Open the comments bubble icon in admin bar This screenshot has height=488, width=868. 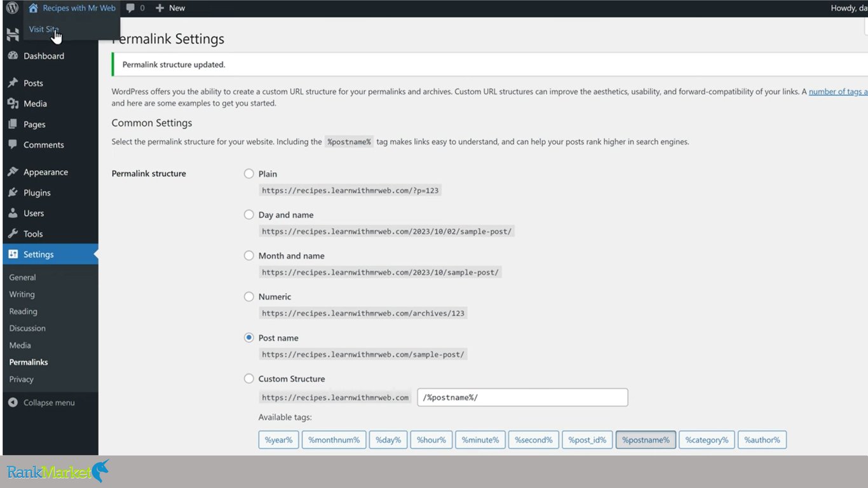coord(130,8)
